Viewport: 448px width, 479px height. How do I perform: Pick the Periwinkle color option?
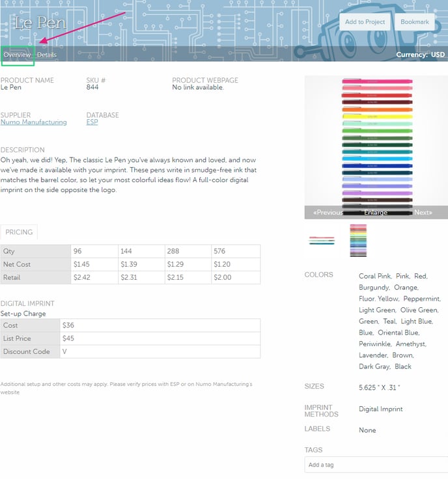pos(375,344)
